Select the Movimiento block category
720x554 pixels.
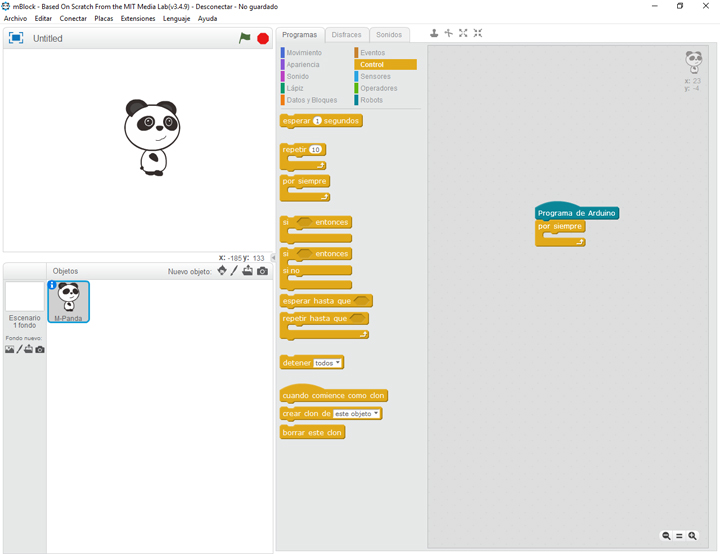[303, 52]
